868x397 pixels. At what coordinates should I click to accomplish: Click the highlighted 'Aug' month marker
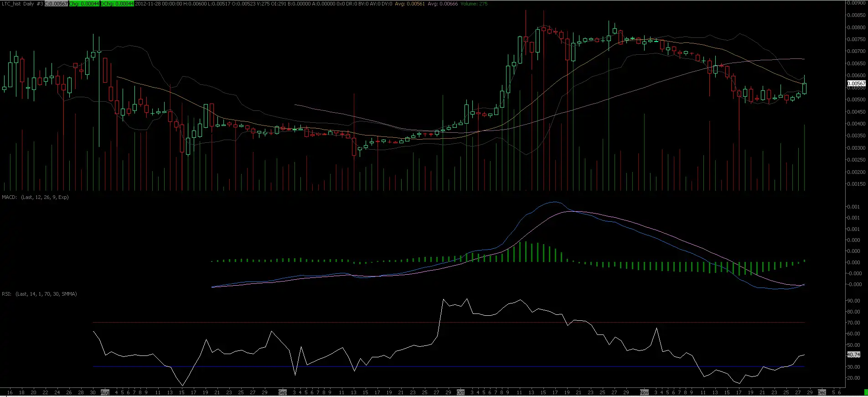point(105,392)
